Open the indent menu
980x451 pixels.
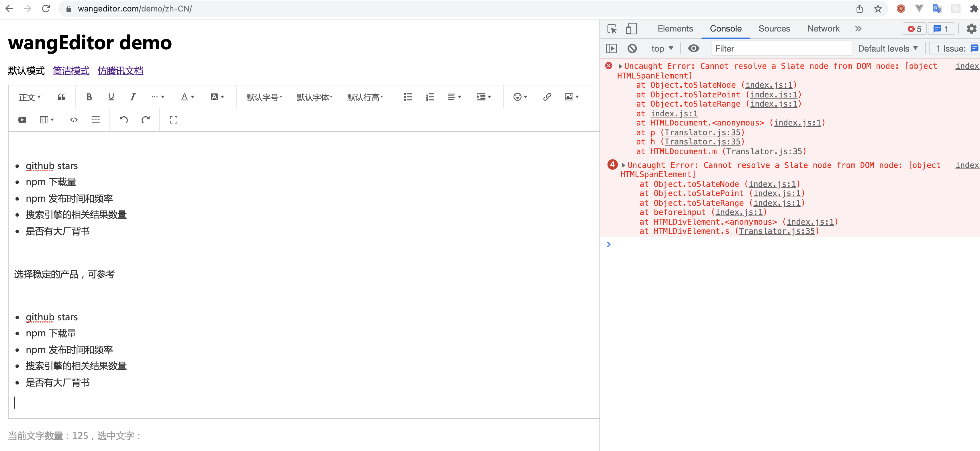484,97
